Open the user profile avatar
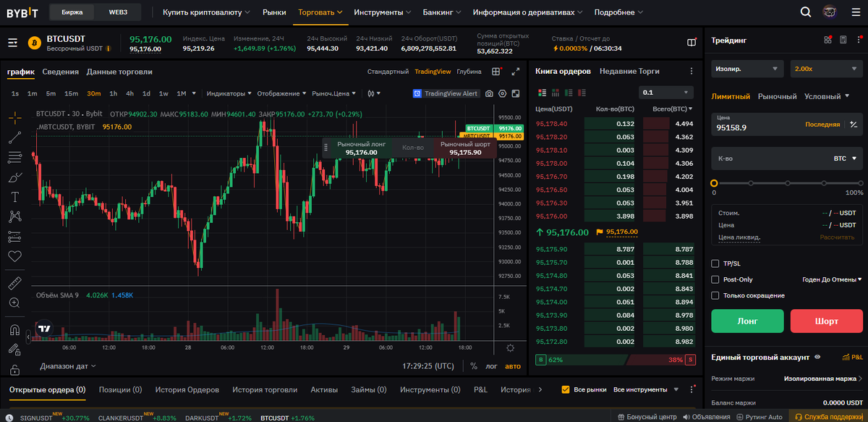The height and width of the screenshot is (422, 868). (x=830, y=12)
